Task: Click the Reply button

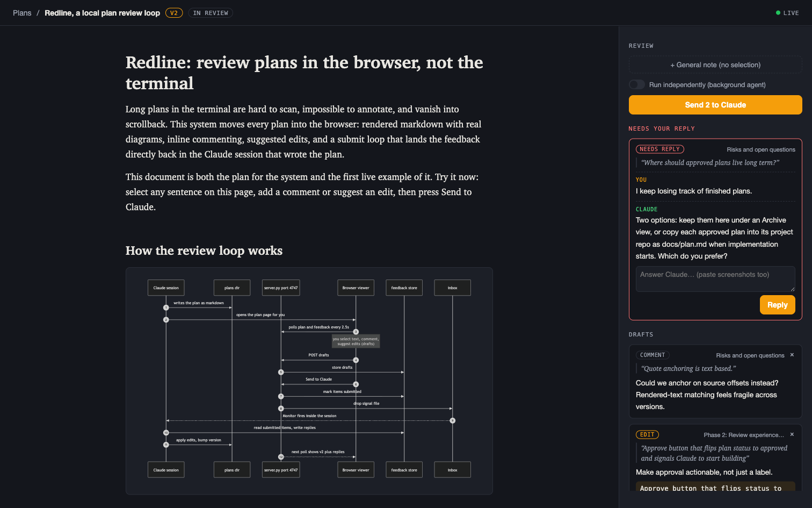Action: point(777,305)
